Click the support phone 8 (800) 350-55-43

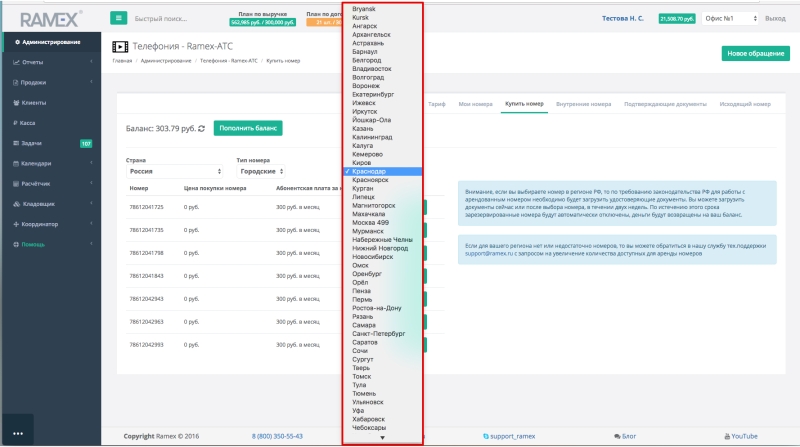277,436
